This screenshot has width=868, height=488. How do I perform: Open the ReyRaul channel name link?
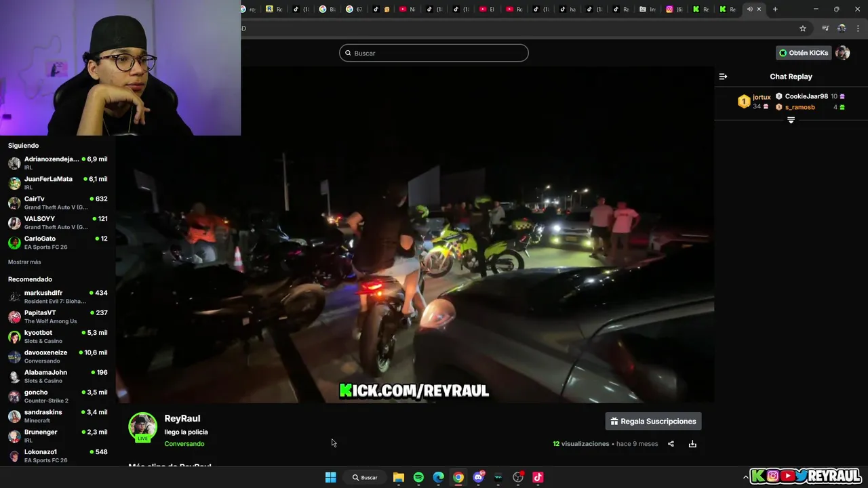point(182,419)
